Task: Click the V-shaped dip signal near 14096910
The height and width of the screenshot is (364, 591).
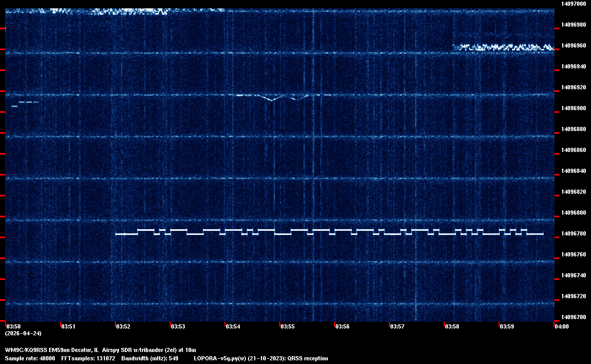Action: 272,98
